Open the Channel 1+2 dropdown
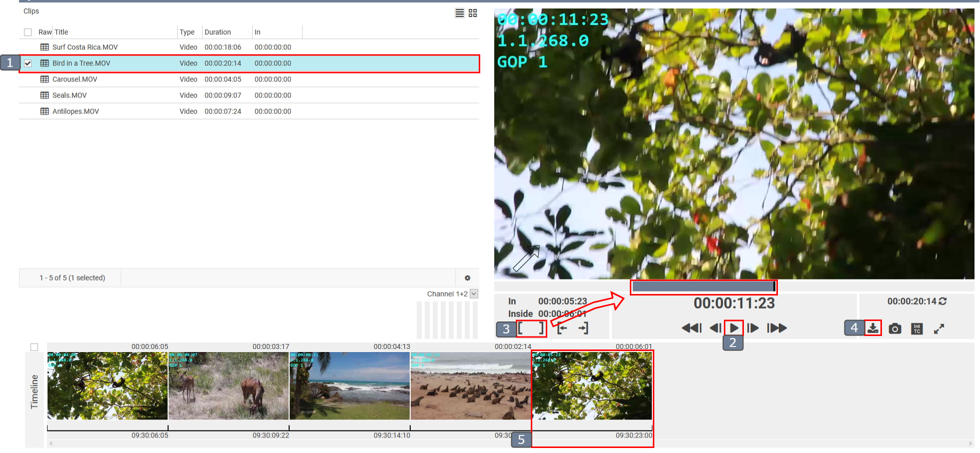Viewport: 980px width, 453px height. (x=474, y=294)
